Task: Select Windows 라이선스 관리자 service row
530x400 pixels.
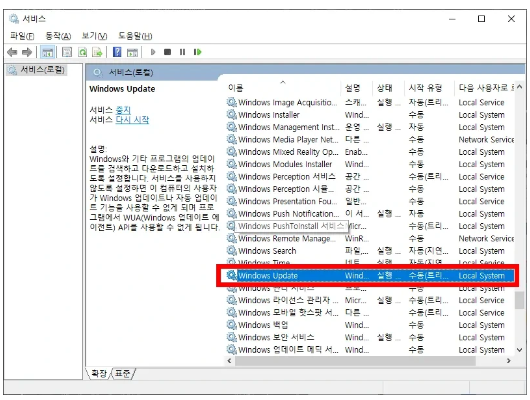Action: point(370,300)
